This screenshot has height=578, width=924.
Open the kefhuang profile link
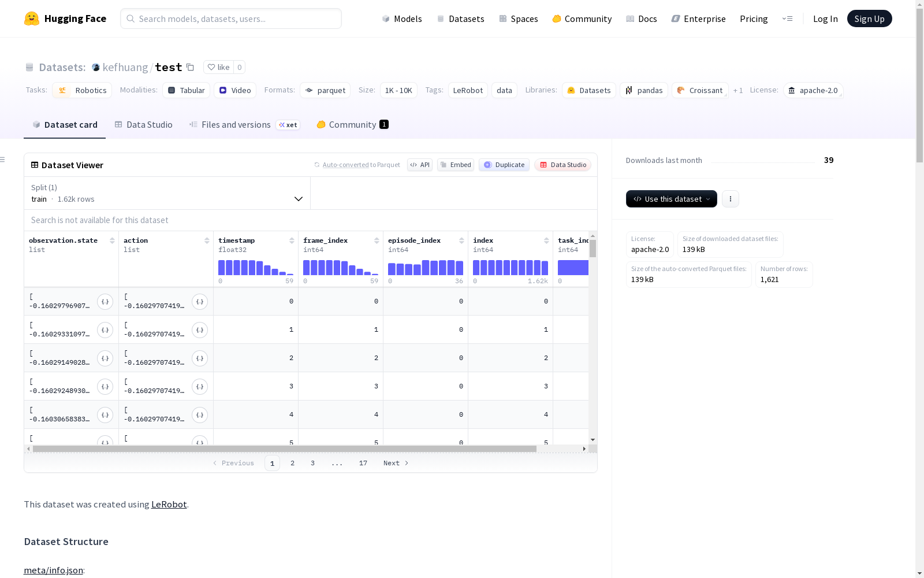125,68
